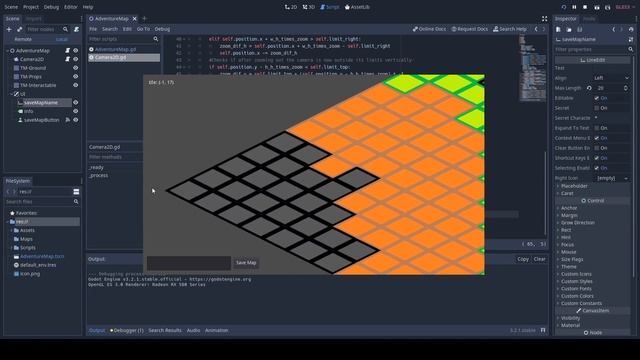This screenshot has height=360, width=640.
Task: Click the attach script icon in Scene dock
Action: pos(76,29)
